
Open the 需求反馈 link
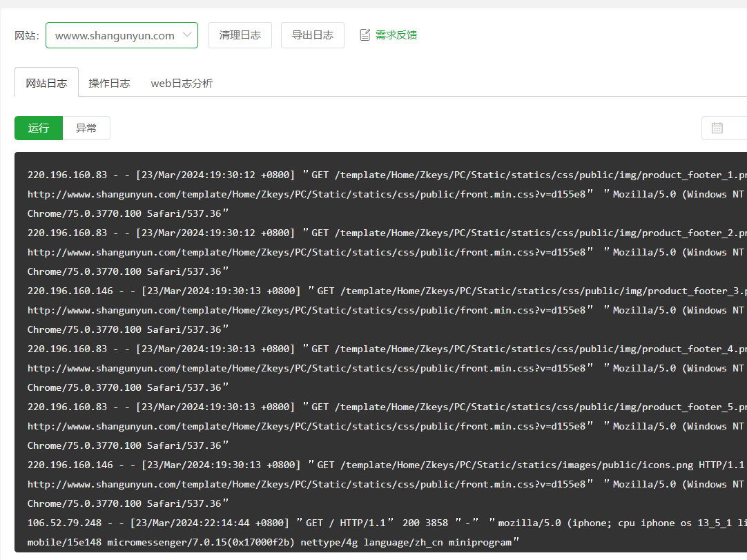396,35
